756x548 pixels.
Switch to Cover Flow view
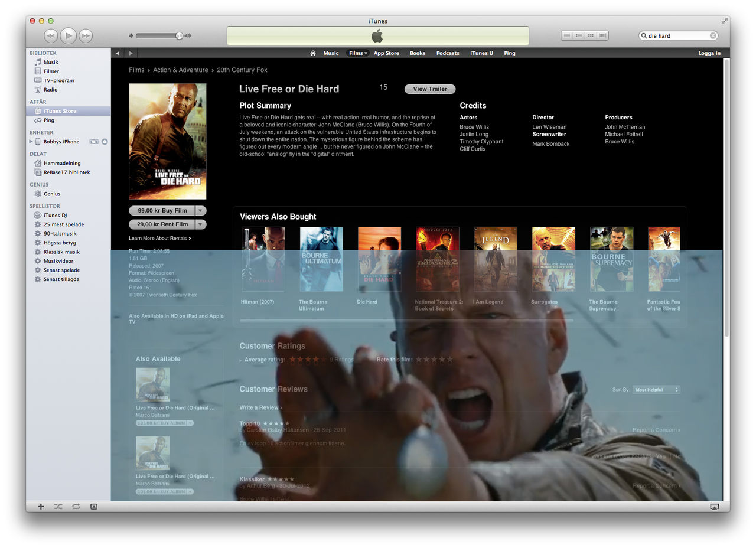[x=602, y=35]
